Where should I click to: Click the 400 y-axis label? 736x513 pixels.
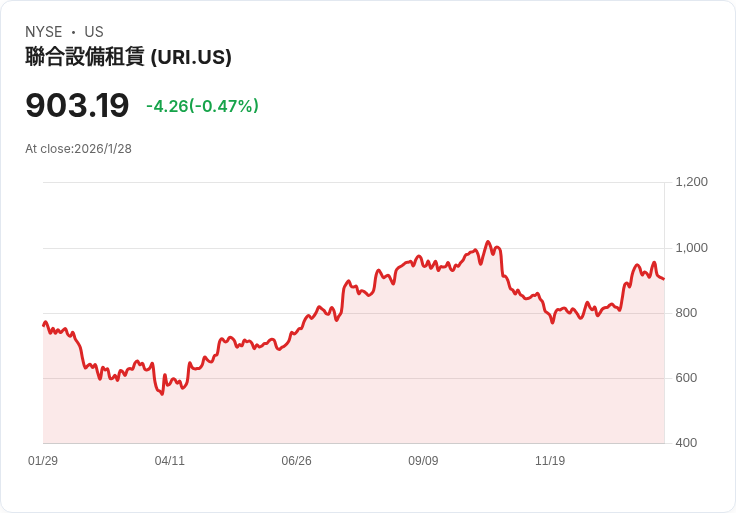[x=687, y=442]
